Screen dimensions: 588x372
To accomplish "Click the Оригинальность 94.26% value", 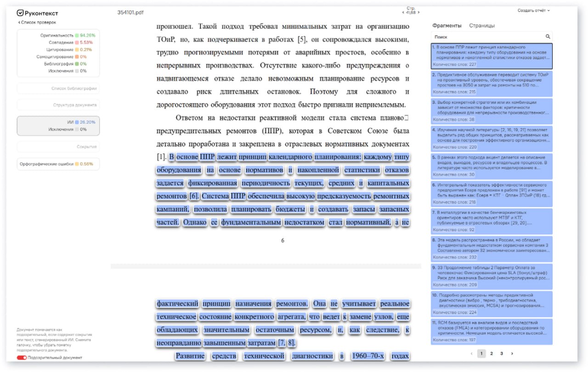I will 88,35.
